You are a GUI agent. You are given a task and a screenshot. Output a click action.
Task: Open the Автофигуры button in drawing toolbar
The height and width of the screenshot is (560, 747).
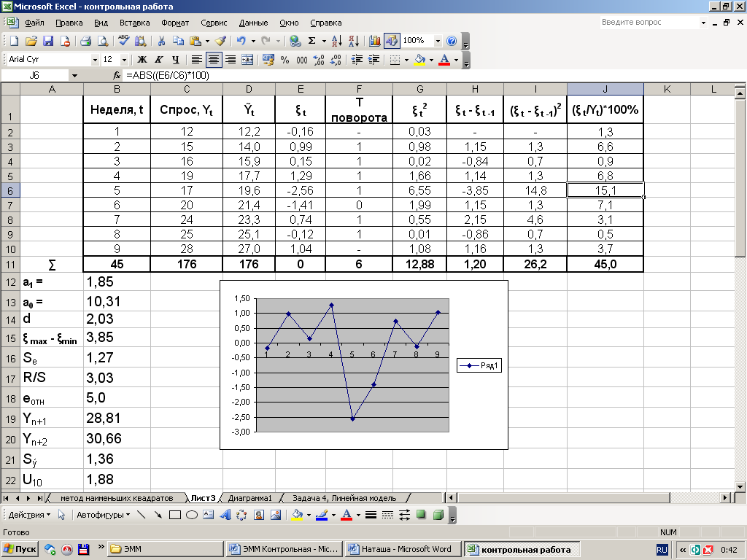[103, 515]
